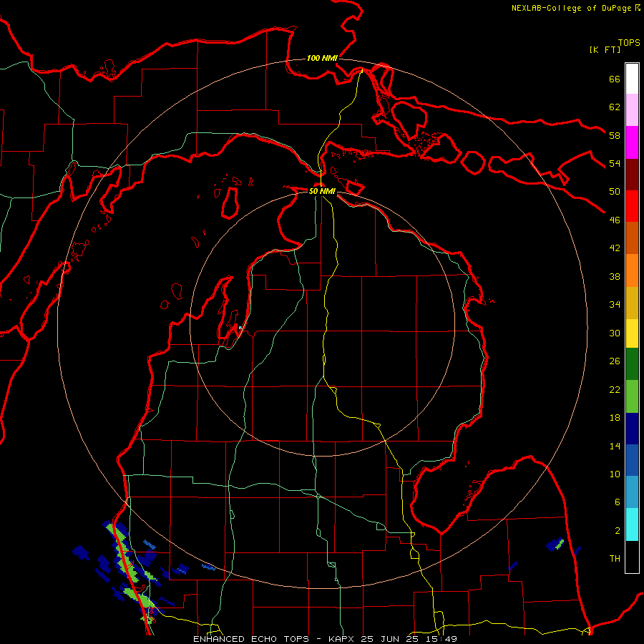The height and width of the screenshot is (644, 644).
Task: Click the TOPS legend title
Action: pos(629,42)
